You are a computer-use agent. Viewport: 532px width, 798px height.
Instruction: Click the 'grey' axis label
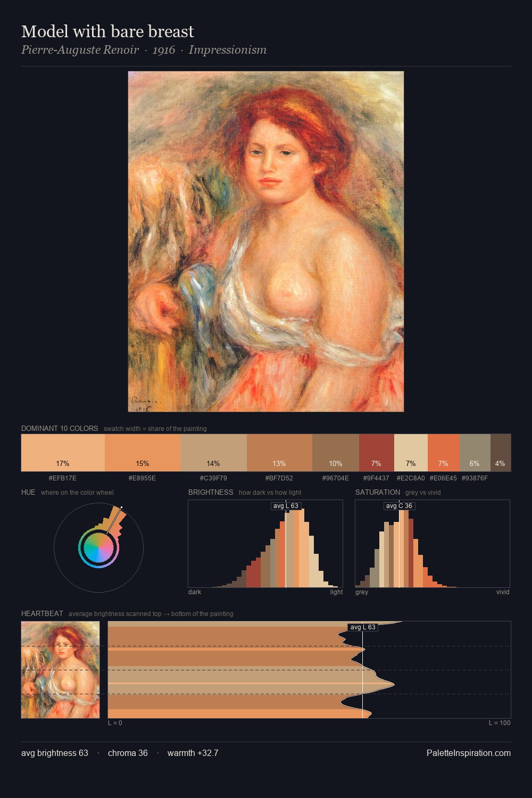pos(362,592)
